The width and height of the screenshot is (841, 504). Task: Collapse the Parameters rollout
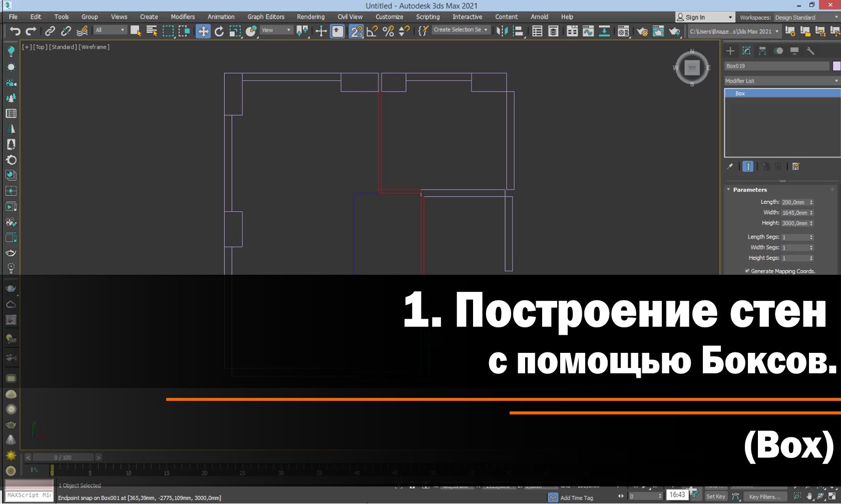pos(728,190)
